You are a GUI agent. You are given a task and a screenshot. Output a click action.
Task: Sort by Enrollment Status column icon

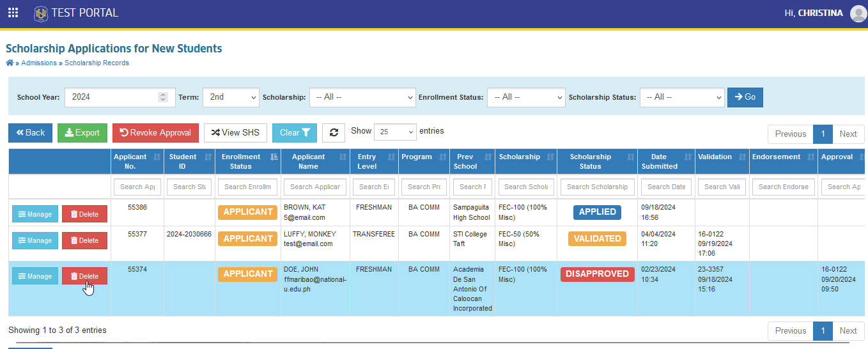(274, 157)
